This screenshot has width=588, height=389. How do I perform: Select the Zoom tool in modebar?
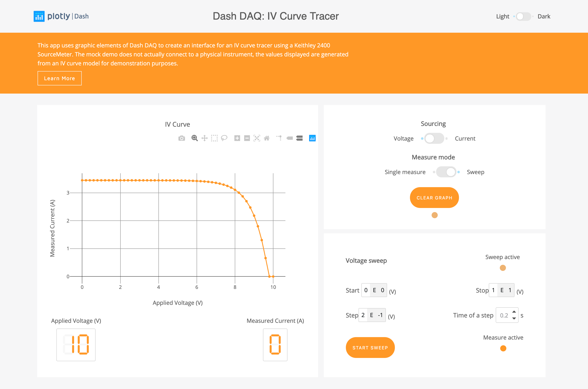pos(195,138)
